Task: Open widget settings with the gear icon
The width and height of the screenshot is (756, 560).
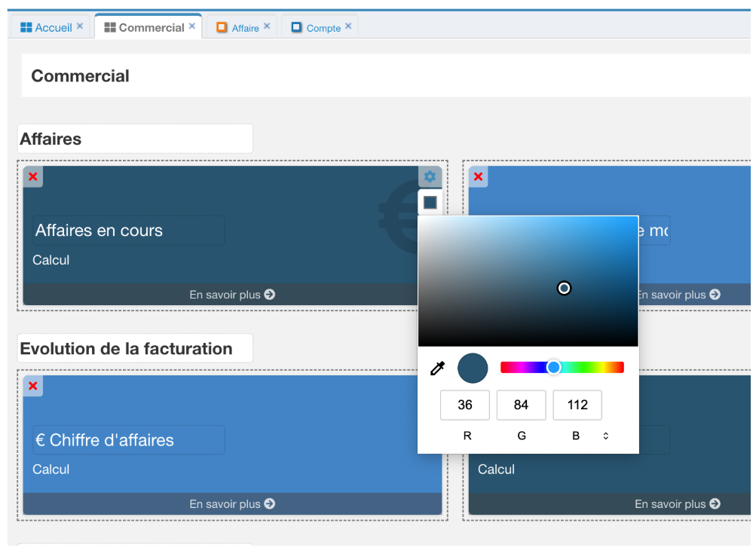Action: [x=430, y=176]
